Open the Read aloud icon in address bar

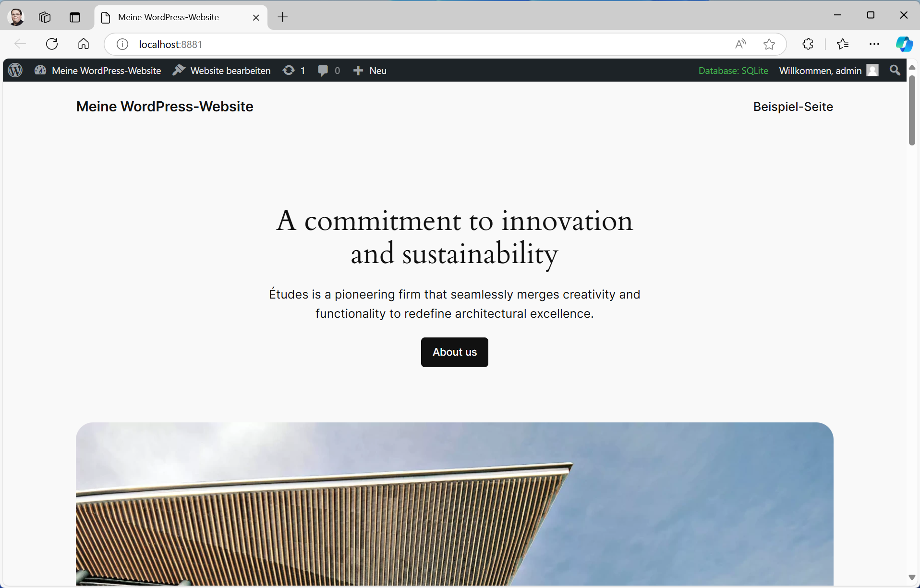tap(740, 44)
